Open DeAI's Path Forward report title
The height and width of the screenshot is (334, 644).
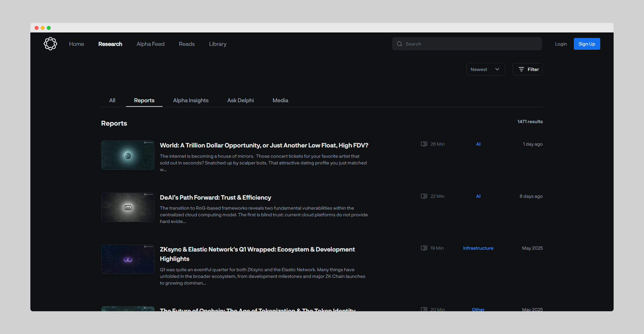pos(215,197)
